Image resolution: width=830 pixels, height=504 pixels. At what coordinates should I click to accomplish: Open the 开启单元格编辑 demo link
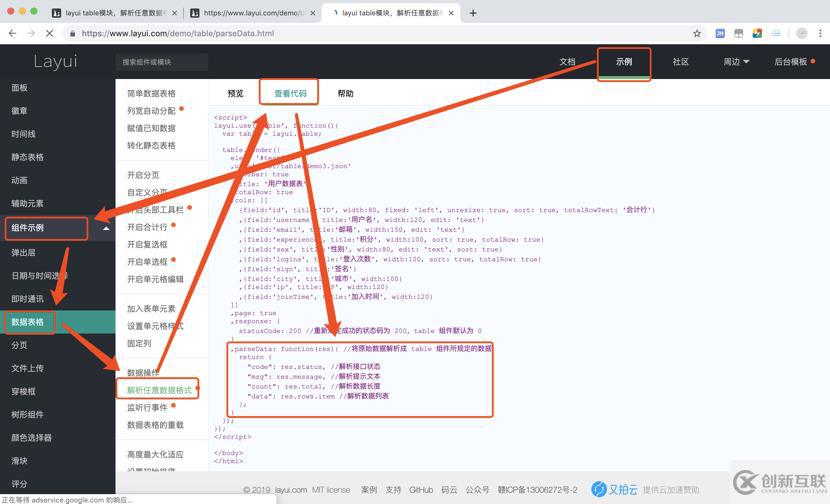click(155, 279)
